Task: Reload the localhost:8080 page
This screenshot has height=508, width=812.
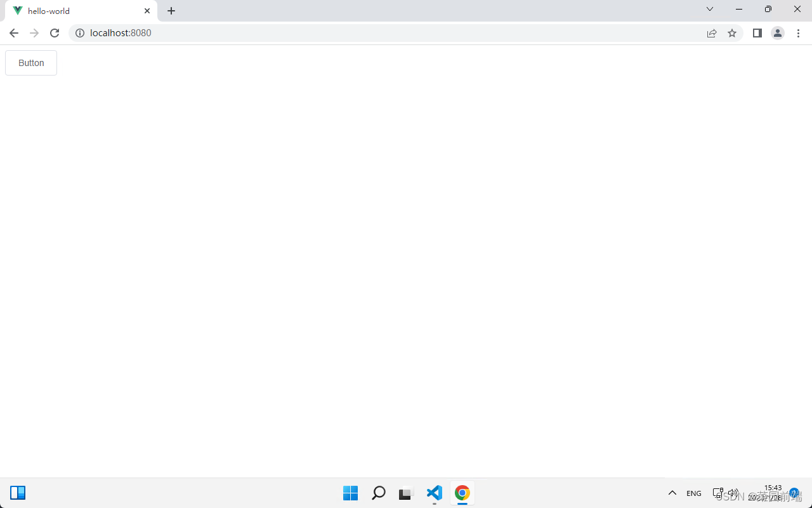Action: pos(54,33)
